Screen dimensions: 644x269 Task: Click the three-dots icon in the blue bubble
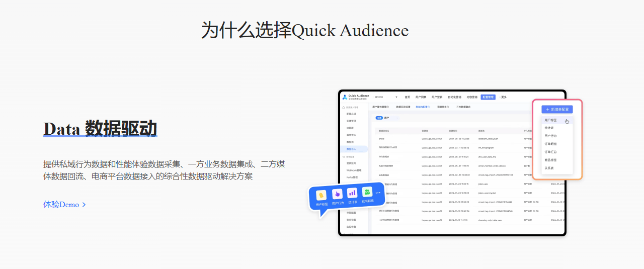point(378,193)
